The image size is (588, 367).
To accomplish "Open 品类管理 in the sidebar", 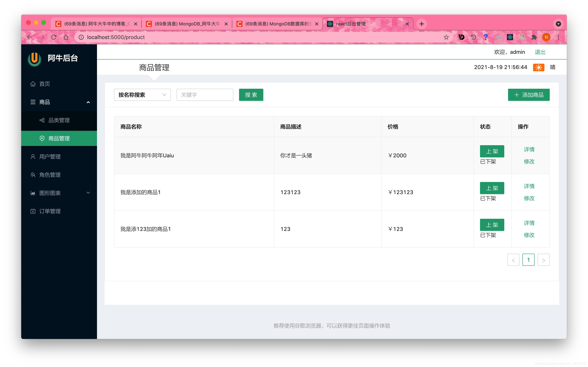I will coord(59,120).
